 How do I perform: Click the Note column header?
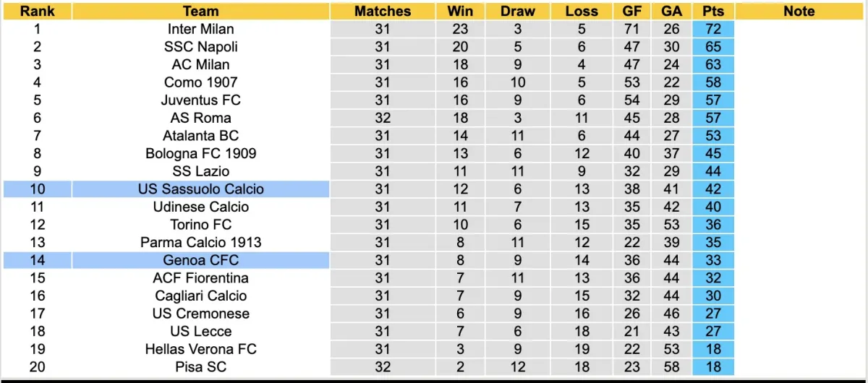(799, 11)
